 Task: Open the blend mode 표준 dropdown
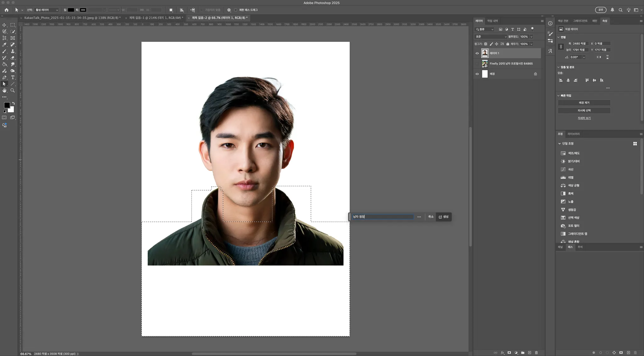491,37
